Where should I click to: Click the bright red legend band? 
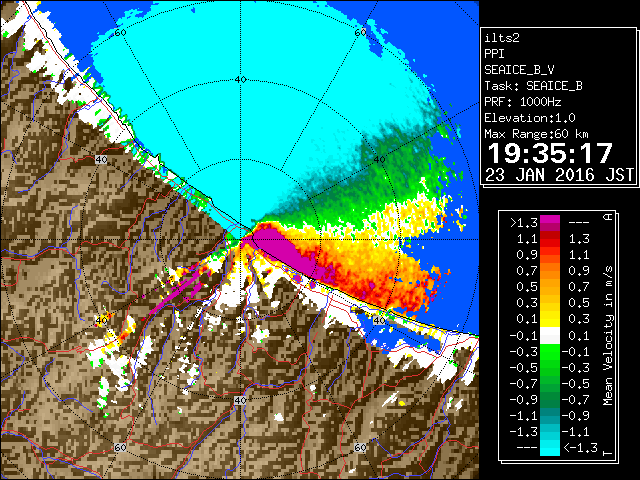[550, 243]
